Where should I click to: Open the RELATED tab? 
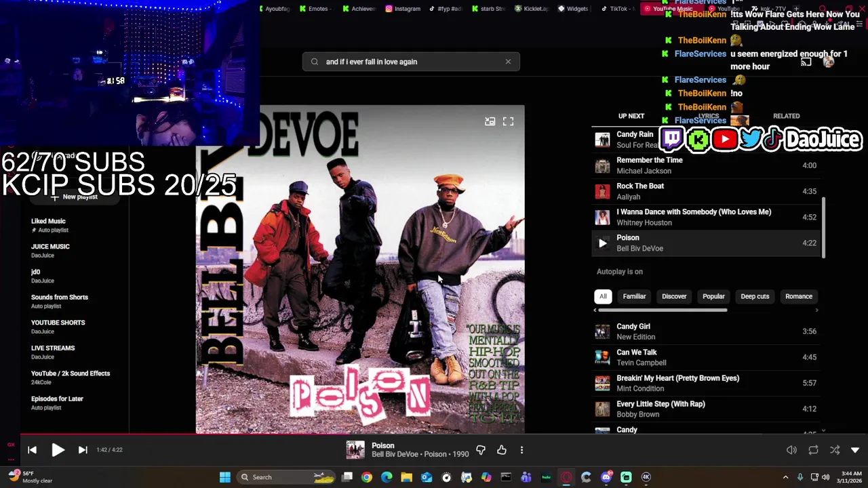click(x=786, y=116)
